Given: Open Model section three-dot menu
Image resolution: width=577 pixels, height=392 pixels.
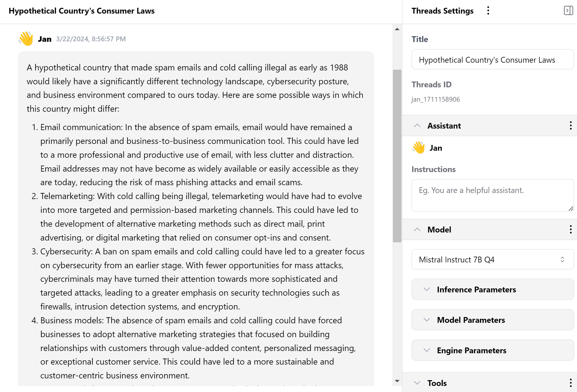Looking at the screenshot, I should coord(570,229).
